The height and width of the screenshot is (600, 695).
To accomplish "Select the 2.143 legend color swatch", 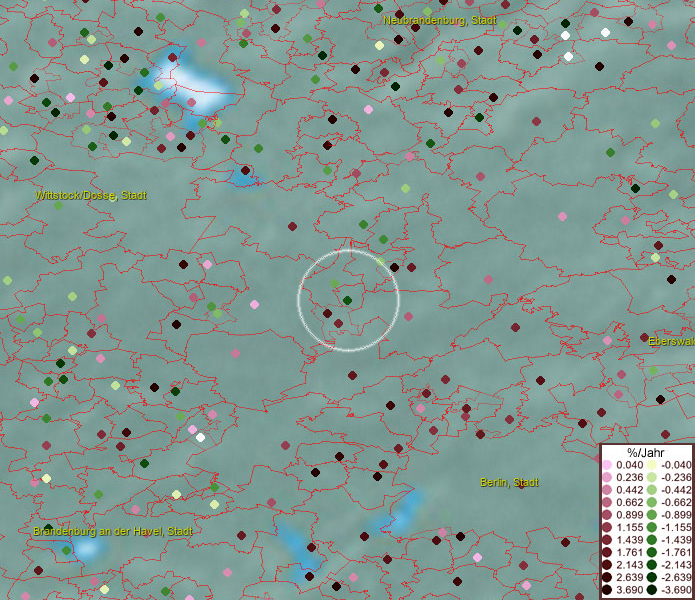I will pyautogui.click(x=607, y=565).
